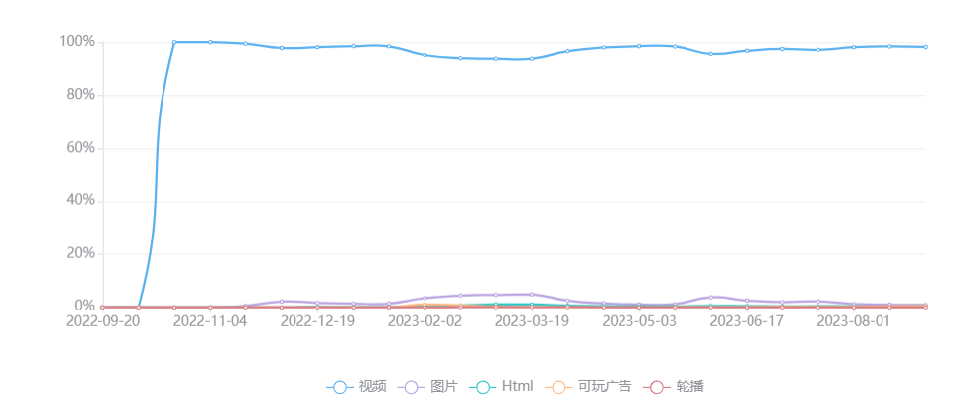Click the 2022-09-20 x-axis start label
This screenshot has height=413, width=980.
click(x=101, y=321)
